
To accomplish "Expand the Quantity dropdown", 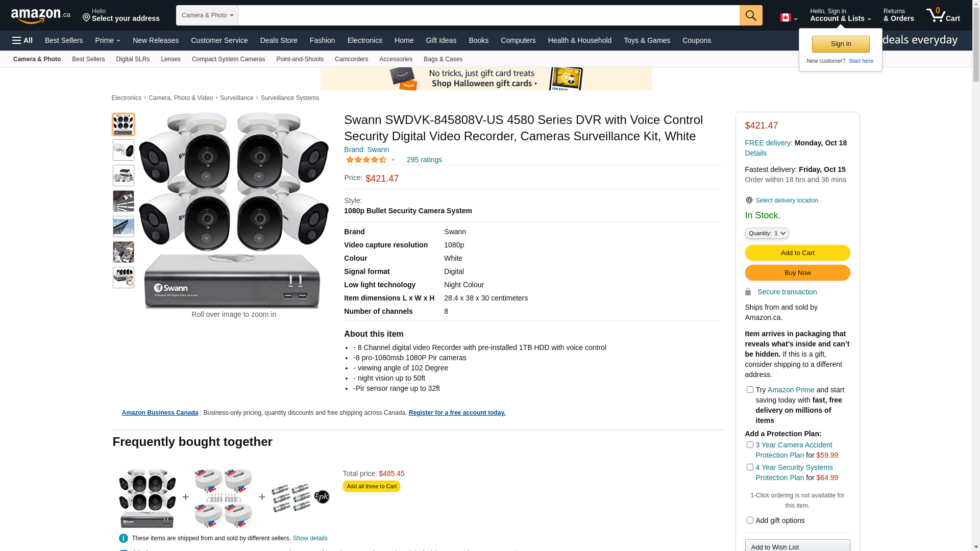I will [767, 233].
